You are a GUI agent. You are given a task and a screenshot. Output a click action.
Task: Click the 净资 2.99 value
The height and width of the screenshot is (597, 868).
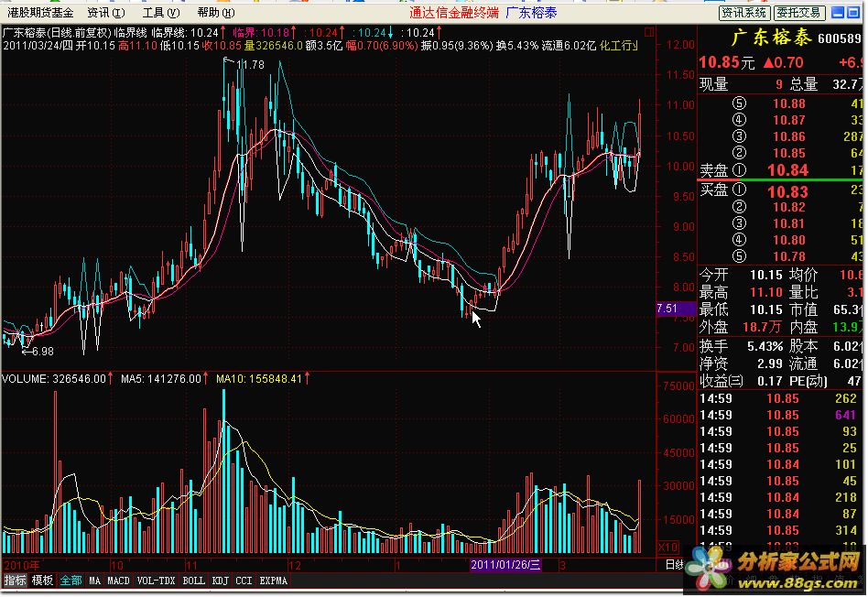(x=769, y=364)
